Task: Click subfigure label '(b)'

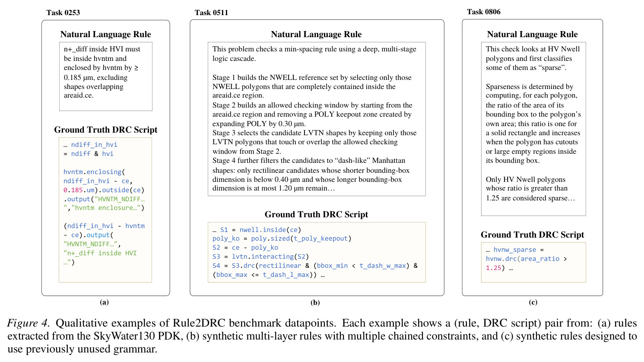Action: tap(315, 302)
